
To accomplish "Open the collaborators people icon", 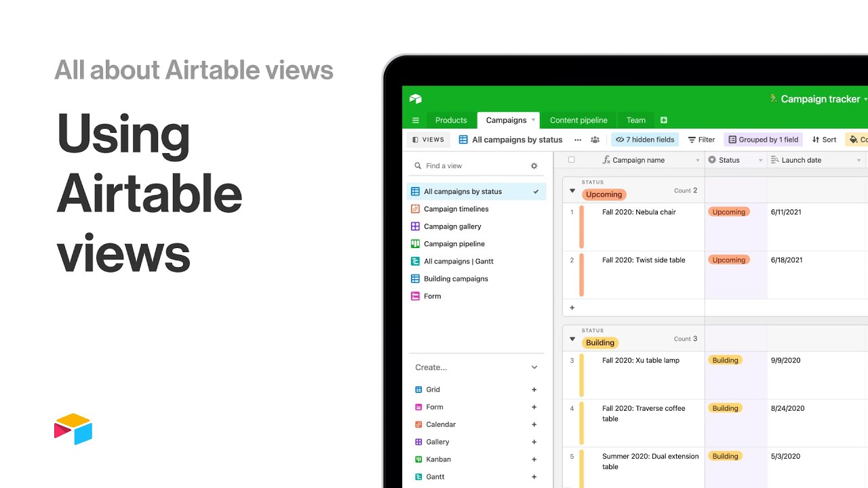I will 595,140.
